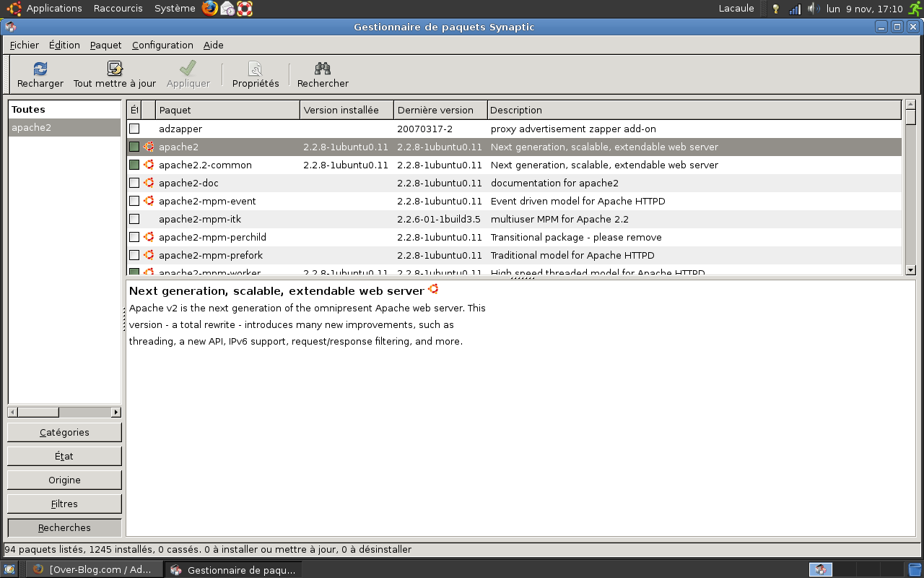
Task: Click the trash icon in bottom panel
Action: click(x=915, y=569)
